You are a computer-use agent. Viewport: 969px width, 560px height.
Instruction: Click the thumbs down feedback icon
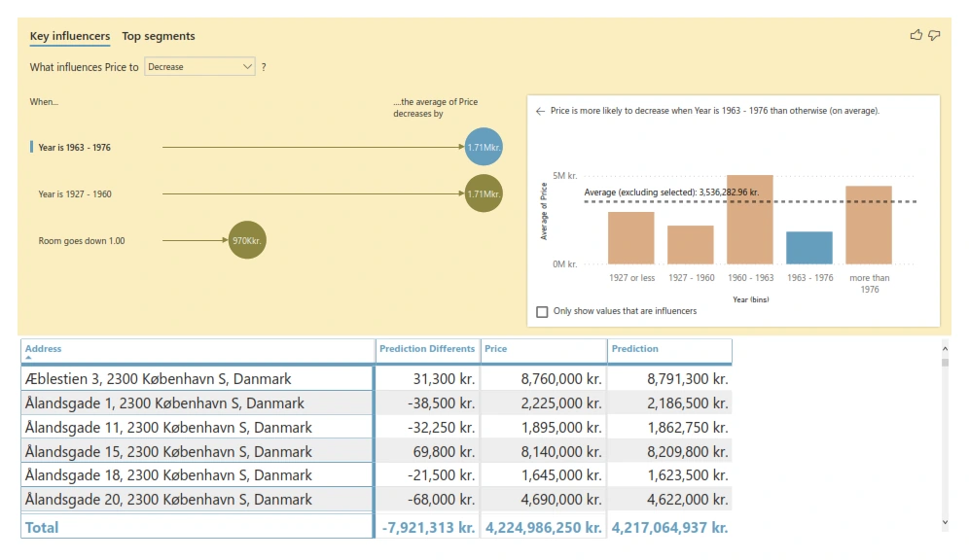934,35
